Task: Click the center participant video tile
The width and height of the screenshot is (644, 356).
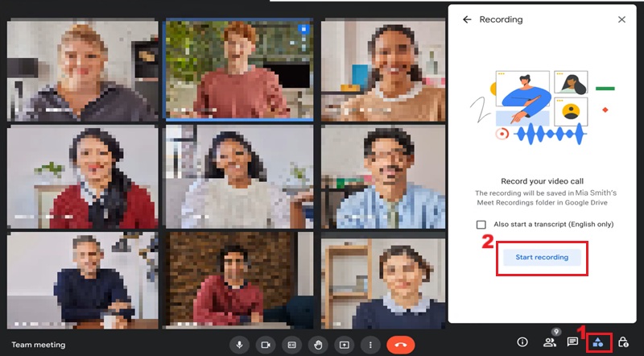Action: tap(237, 176)
